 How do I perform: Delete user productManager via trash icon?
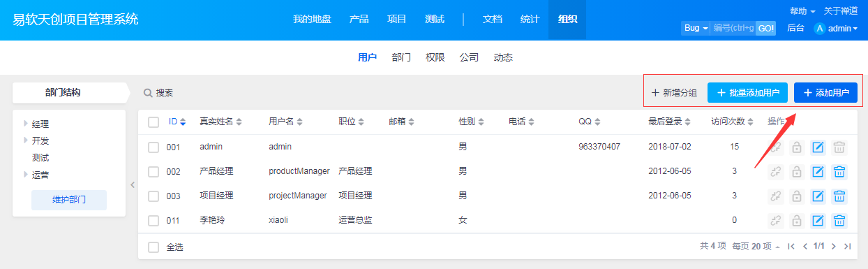click(x=839, y=172)
